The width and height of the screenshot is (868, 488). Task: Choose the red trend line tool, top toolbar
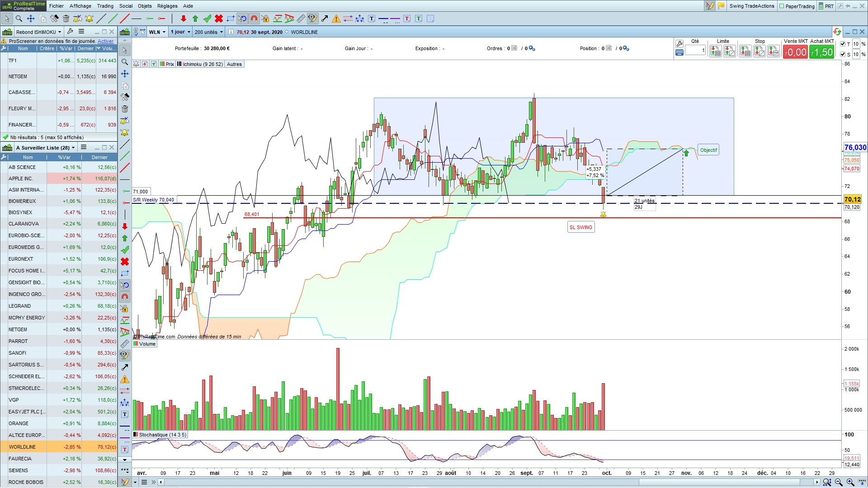125,19
